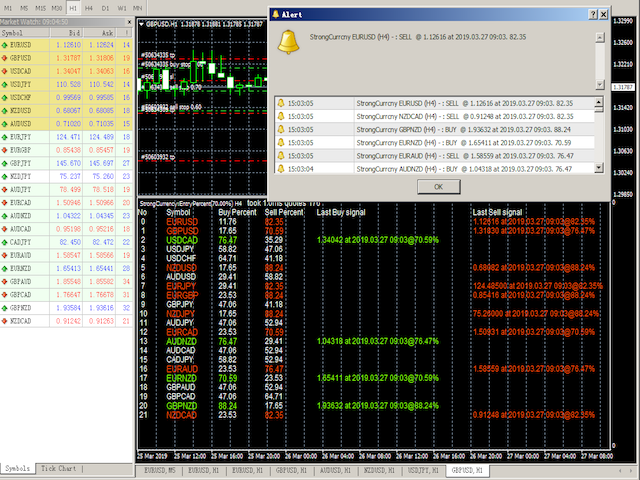Click bell icon of the AUDNZD alert row
This screenshot has width=640, height=480.
click(x=280, y=168)
